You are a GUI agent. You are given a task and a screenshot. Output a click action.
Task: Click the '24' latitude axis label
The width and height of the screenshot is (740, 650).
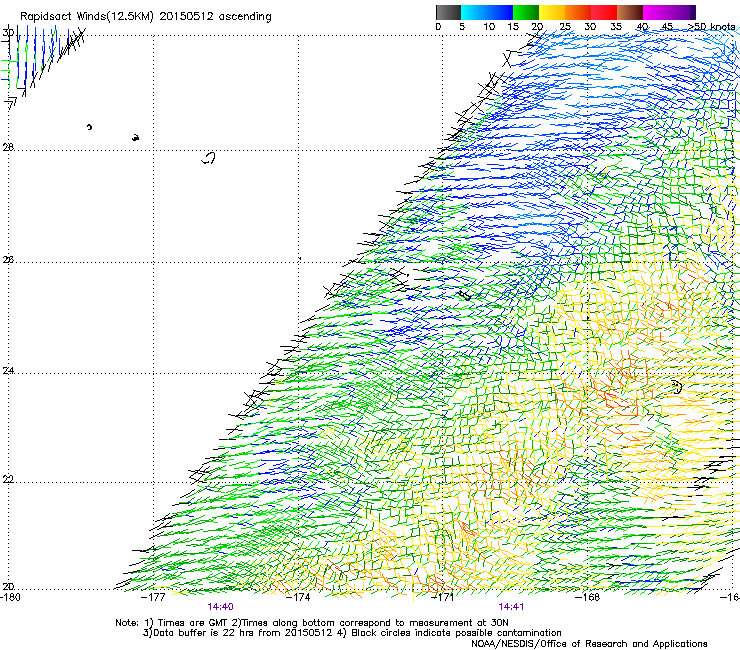tap(8, 371)
